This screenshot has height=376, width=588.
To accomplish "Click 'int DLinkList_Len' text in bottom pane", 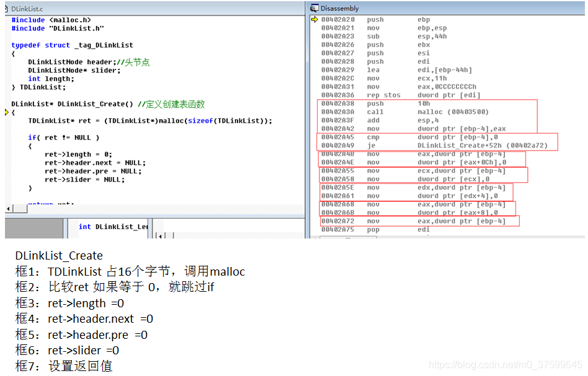I will pos(114,227).
